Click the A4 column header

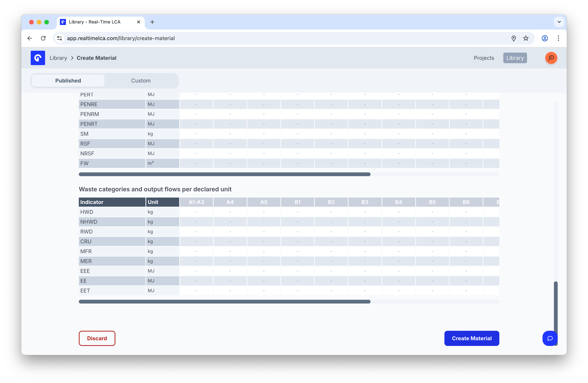(230, 202)
